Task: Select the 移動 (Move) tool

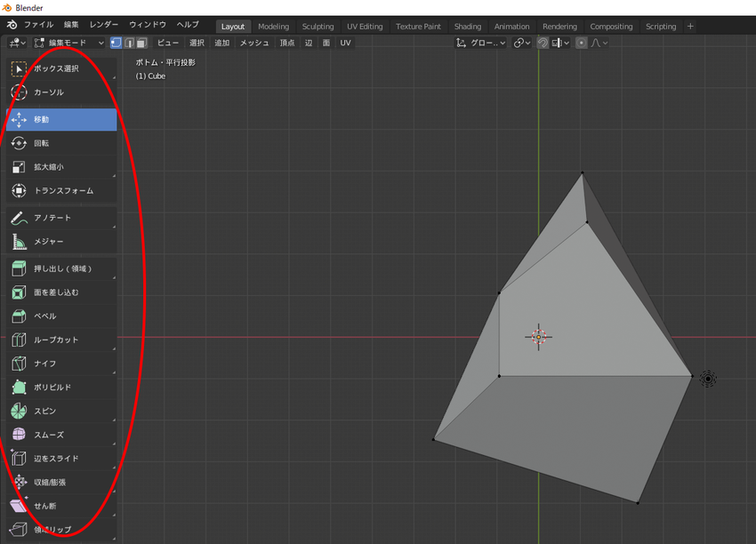Action: click(61, 119)
